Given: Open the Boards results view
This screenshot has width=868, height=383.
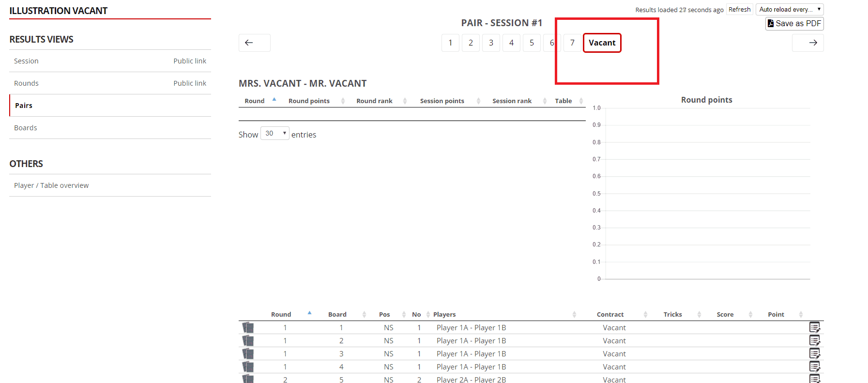Looking at the screenshot, I should pos(26,128).
